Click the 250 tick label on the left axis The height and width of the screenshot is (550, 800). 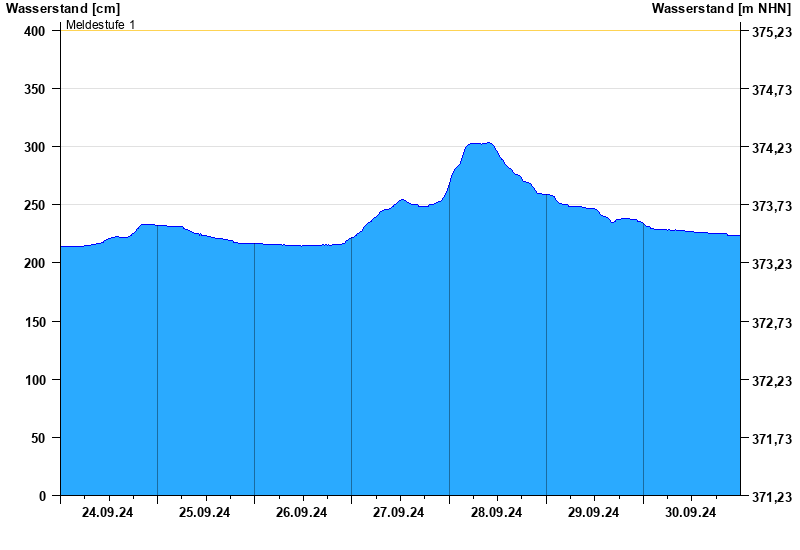coord(36,205)
